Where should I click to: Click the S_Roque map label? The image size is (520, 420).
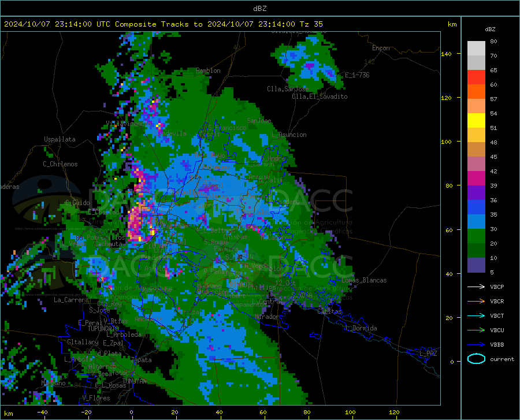[x=216, y=242]
